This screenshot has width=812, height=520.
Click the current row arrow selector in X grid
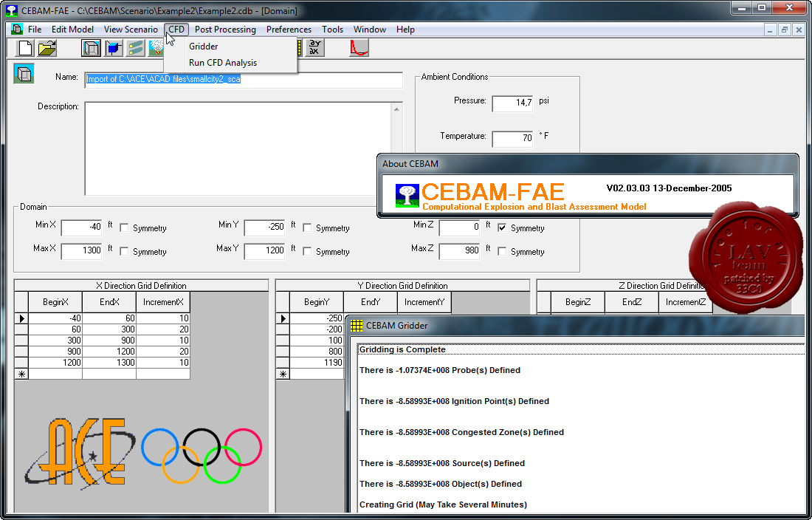(x=21, y=318)
